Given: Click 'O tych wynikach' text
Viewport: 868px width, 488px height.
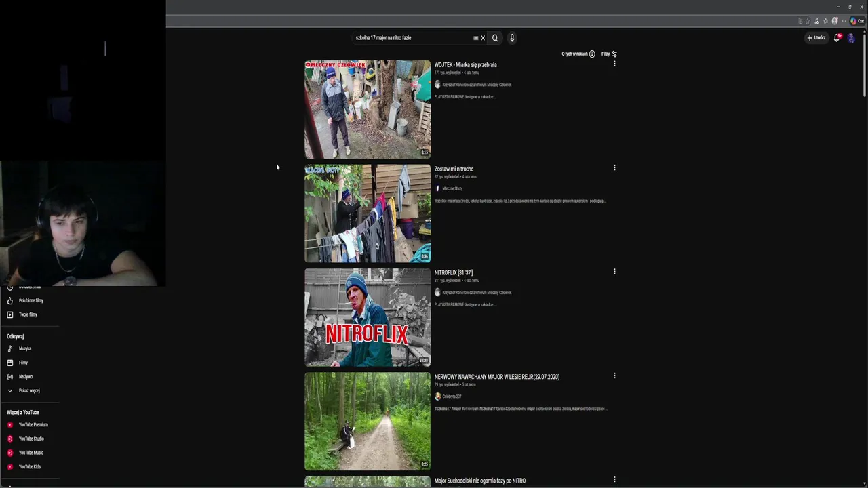Looking at the screenshot, I should click(x=574, y=54).
